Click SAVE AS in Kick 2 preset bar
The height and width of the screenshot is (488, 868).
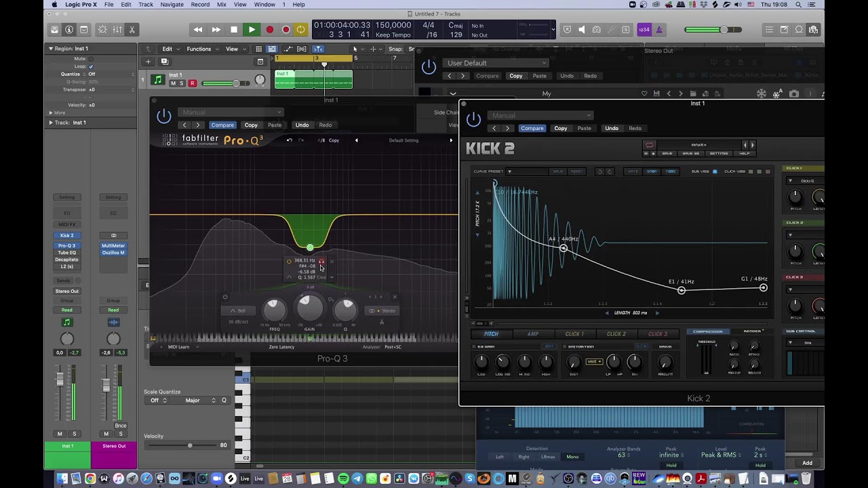(x=691, y=153)
